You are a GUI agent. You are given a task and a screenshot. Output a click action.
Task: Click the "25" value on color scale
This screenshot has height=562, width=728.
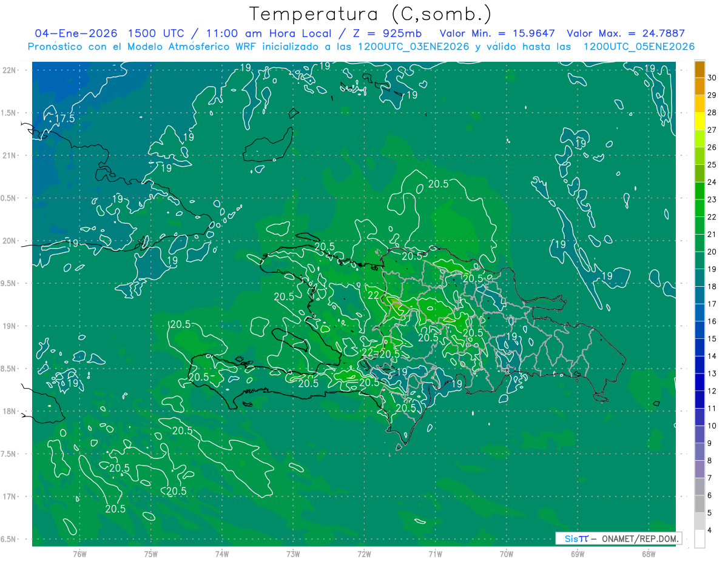pyautogui.click(x=712, y=164)
